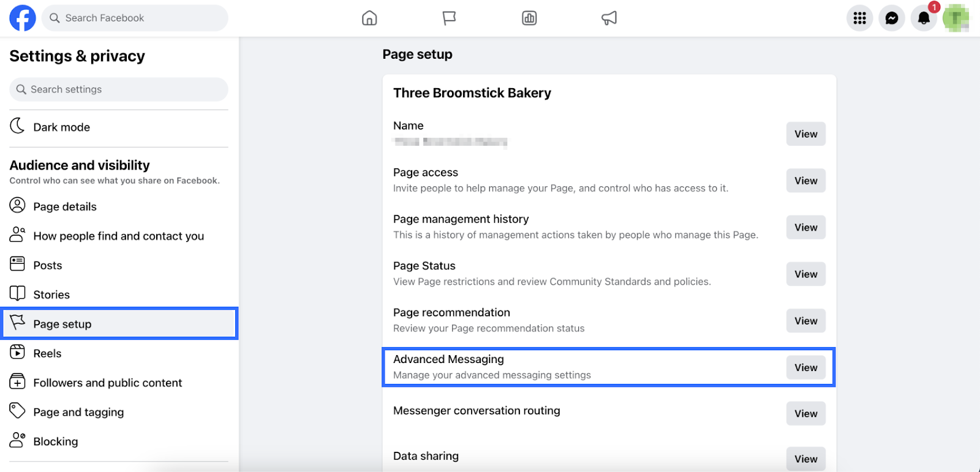Image resolution: width=980 pixels, height=472 pixels.
Task: Click the Facebook logo icon
Action: point(23,18)
